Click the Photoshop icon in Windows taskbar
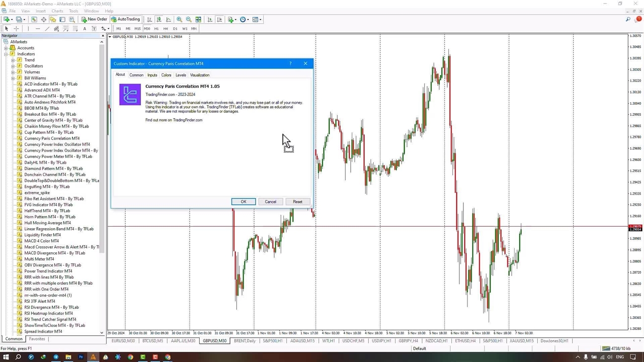Viewport: 644px width, 362px height. [x=80, y=357]
